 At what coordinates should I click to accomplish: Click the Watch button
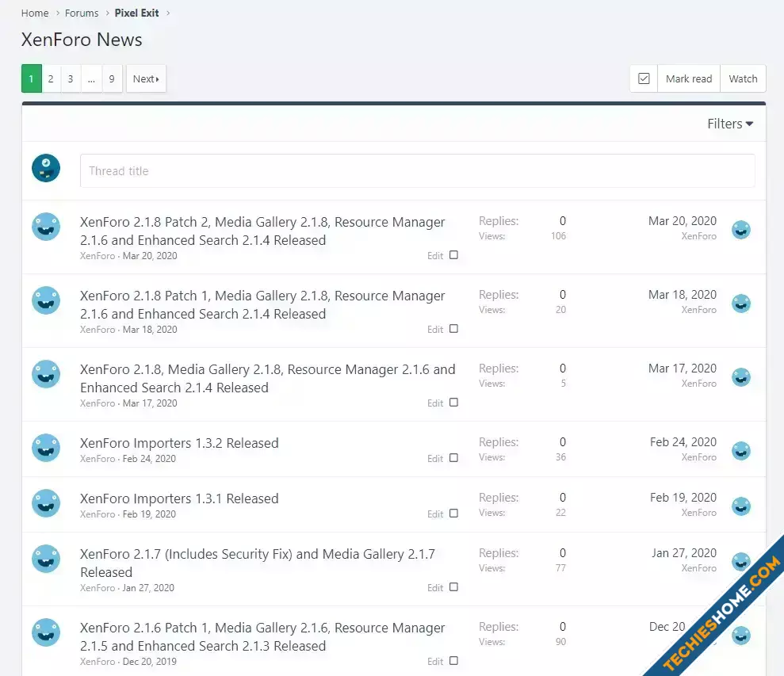[x=743, y=78]
